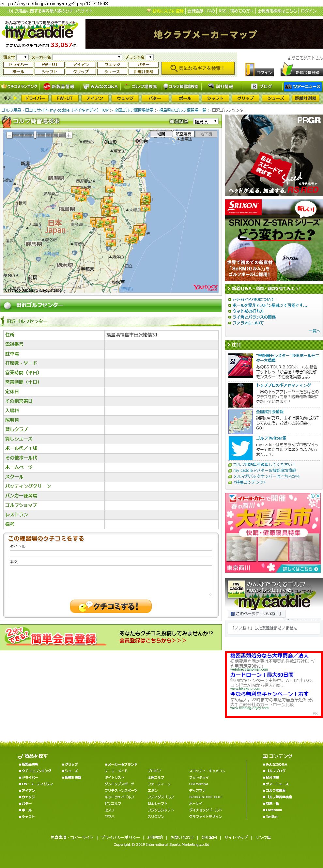Image resolution: width=323 pixels, height=868 pixels.
Task: Click メルマガバックナンバーはこちらから link
Action: click(266, 476)
